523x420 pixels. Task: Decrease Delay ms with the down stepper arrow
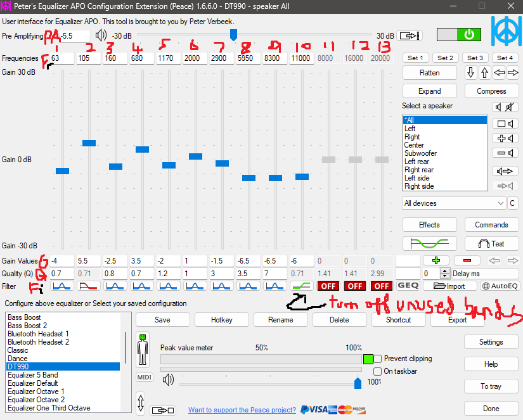(x=444, y=276)
